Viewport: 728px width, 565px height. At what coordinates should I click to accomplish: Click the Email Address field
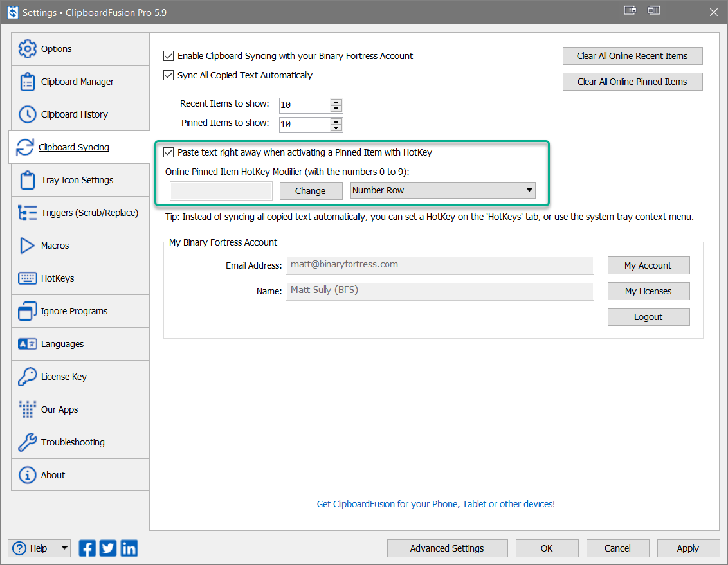pyautogui.click(x=440, y=265)
